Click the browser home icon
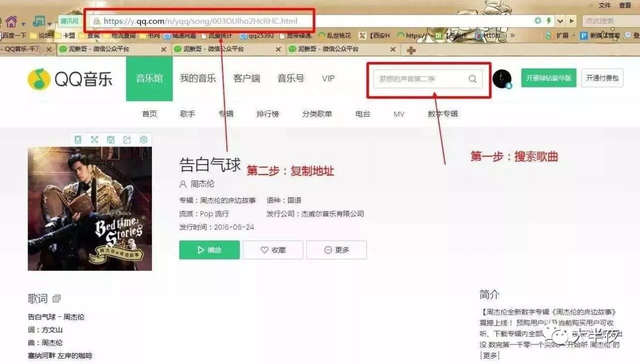The height and width of the screenshot is (364, 640). tap(11, 21)
